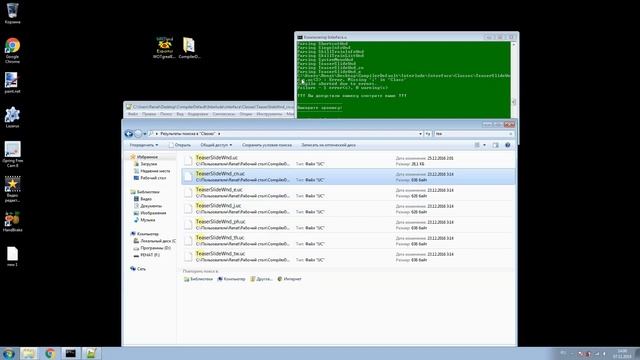Open Файл menu in the Notepad++ window

click(133, 114)
